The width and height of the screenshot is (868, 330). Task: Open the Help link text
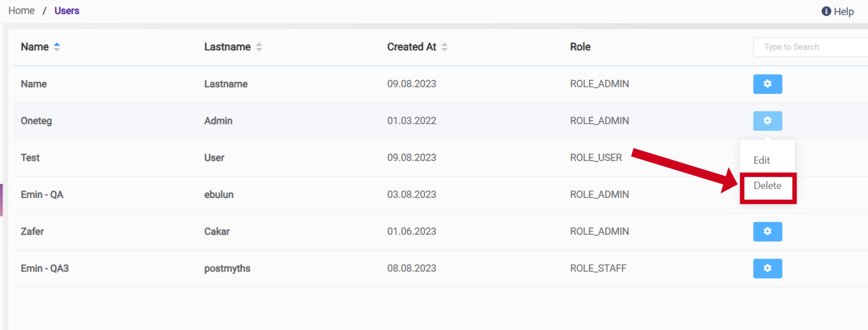coord(843,12)
